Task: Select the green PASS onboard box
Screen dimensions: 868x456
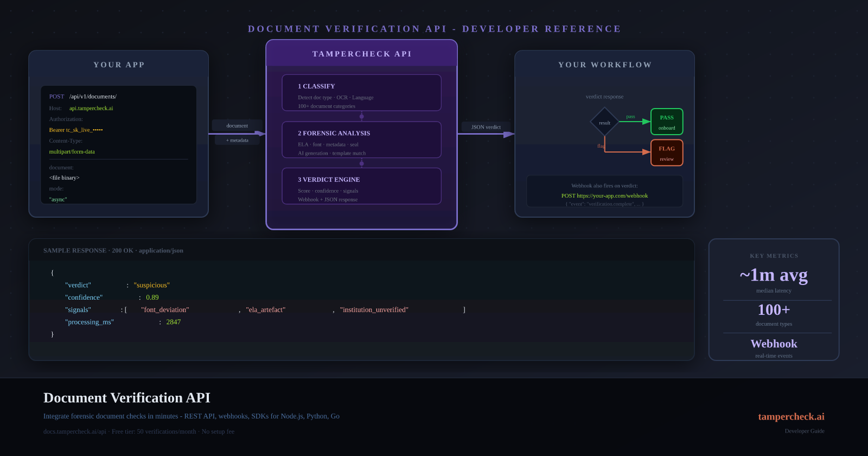Action: coord(667,122)
